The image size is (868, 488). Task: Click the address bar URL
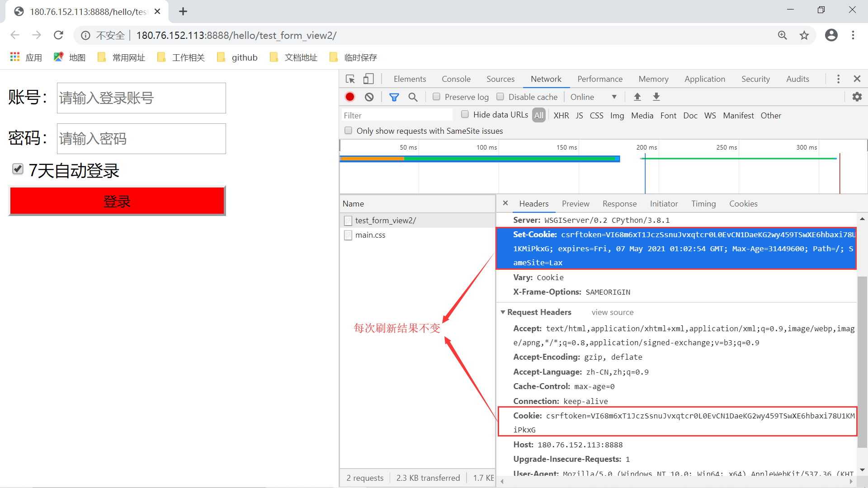(x=236, y=35)
